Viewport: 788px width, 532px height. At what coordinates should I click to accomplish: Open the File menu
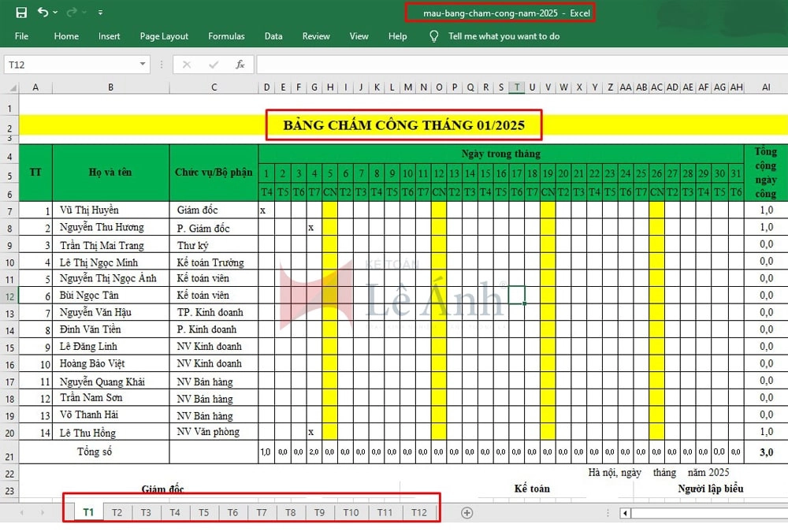pyautogui.click(x=21, y=36)
